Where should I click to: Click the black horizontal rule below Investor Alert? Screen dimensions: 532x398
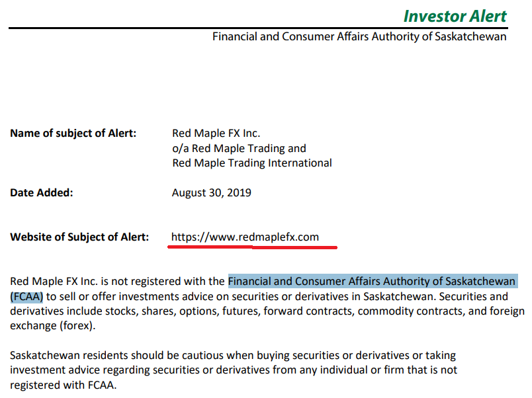click(258, 28)
